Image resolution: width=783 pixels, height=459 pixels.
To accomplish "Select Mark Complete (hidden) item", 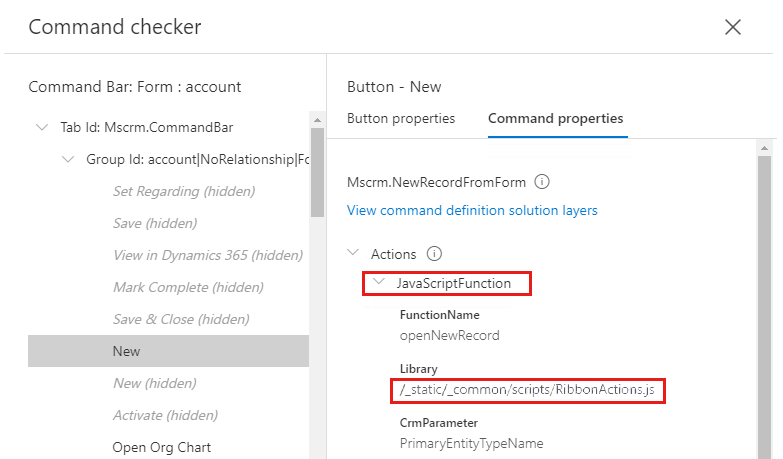I will (x=188, y=287).
